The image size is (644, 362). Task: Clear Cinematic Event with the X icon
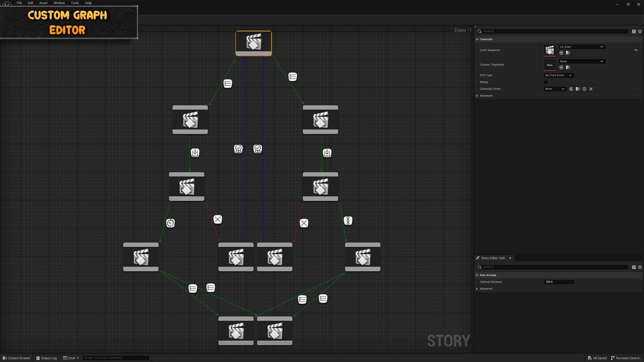point(591,89)
